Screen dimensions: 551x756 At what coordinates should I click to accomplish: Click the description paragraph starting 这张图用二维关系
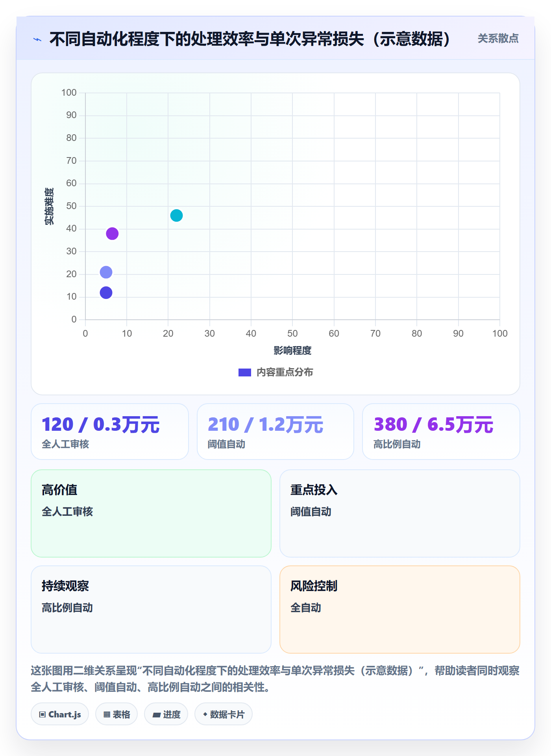click(275, 679)
